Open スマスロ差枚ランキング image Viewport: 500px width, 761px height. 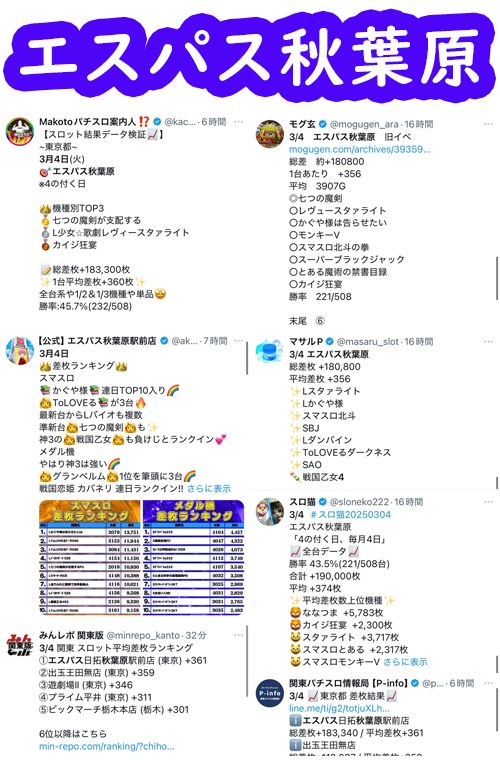point(90,558)
